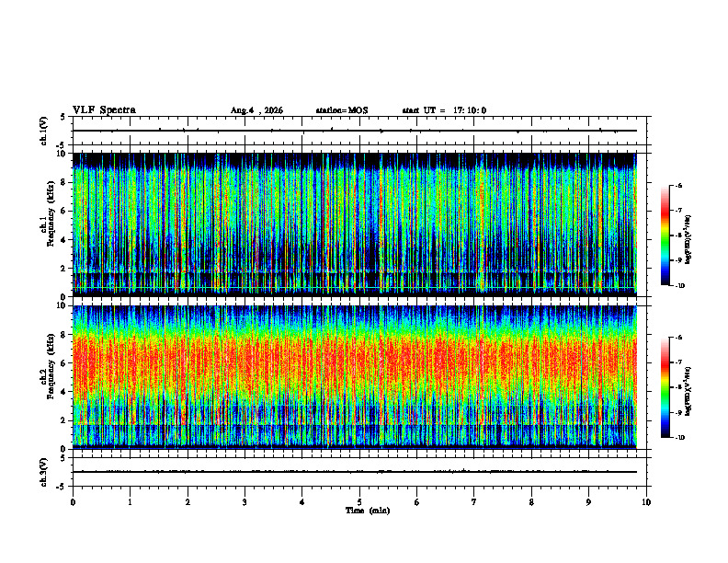This screenshot has width=728, height=563.
Task: Click the time axis tick label "6"
Action: click(417, 502)
